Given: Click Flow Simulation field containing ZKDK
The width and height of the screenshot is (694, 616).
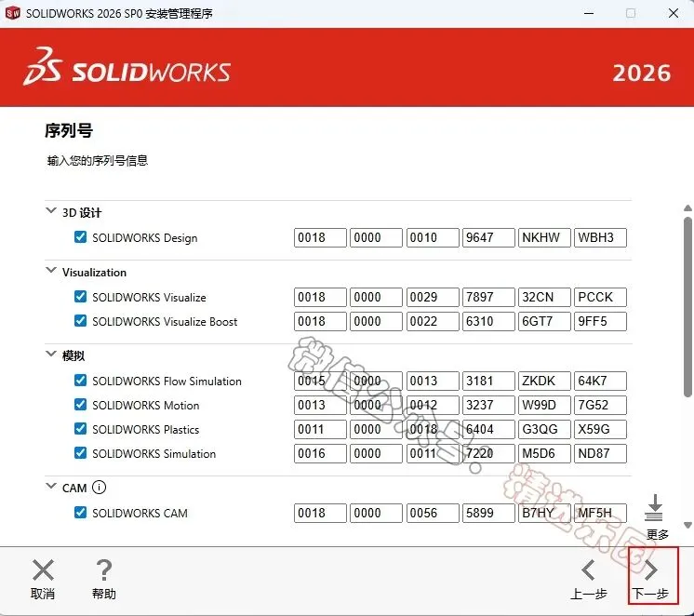Looking at the screenshot, I should (544, 381).
